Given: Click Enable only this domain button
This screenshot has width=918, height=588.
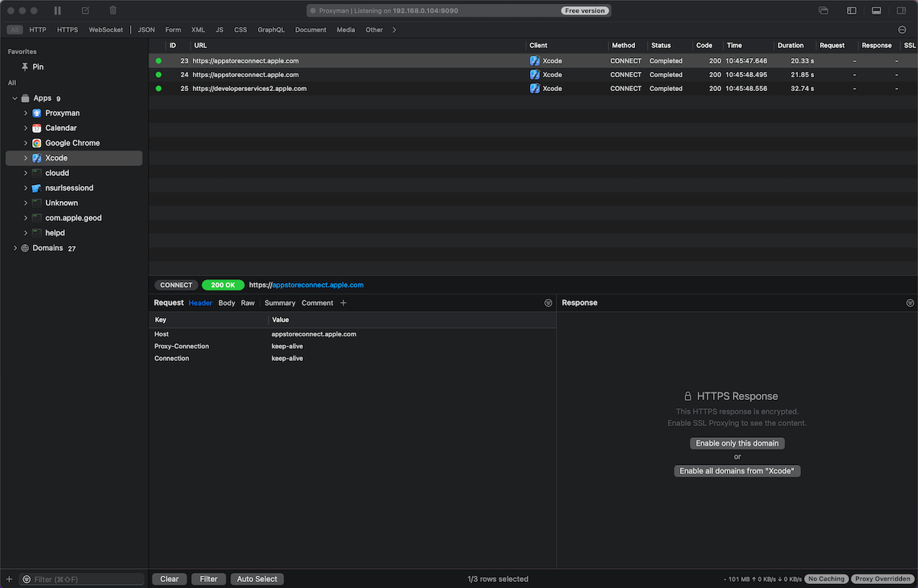Looking at the screenshot, I should (737, 443).
